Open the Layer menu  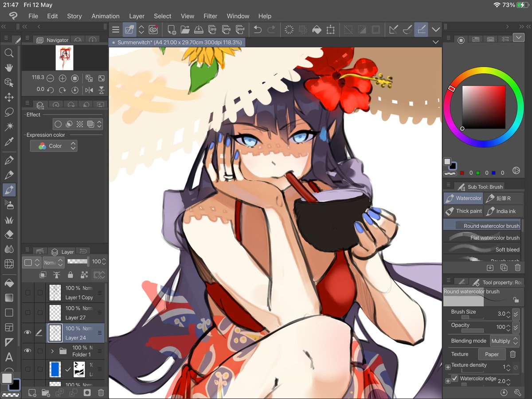[137, 16]
